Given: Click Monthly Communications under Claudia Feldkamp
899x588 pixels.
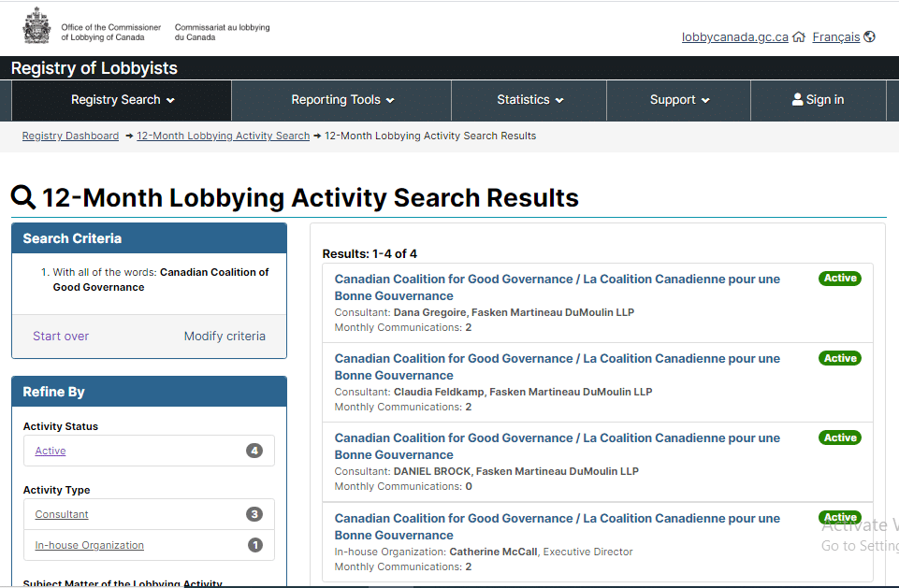Looking at the screenshot, I should pyautogui.click(x=403, y=407).
